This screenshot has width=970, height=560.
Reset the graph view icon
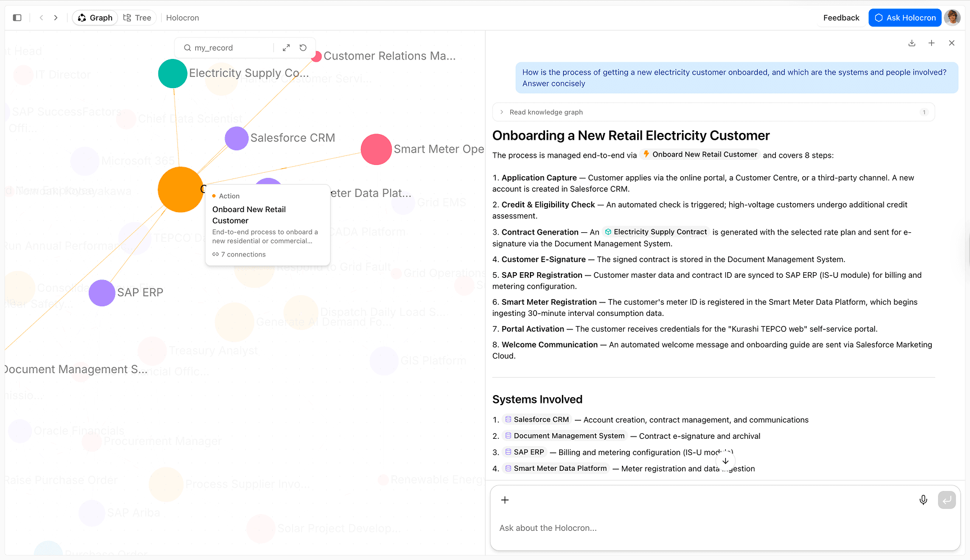point(303,48)
